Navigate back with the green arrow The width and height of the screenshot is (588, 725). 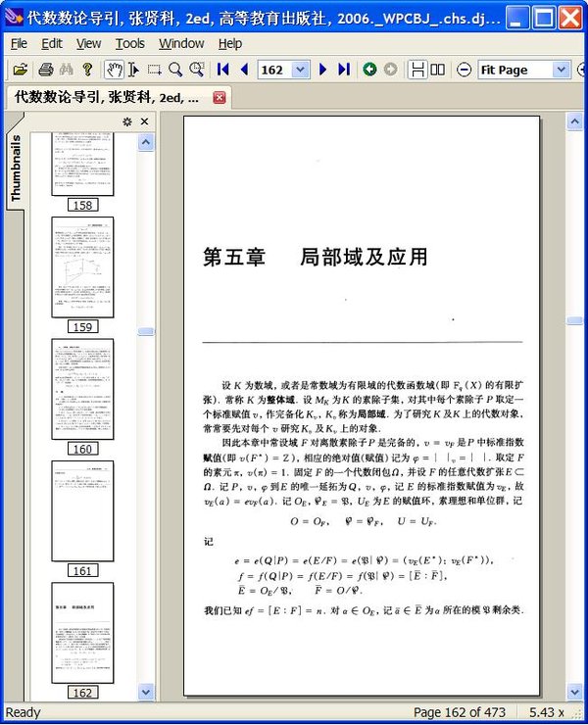click(369, 70)
